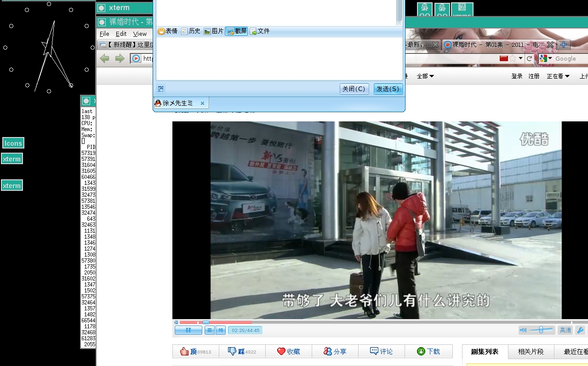
Task: Close the 裸婚时代 第01集 browser tab
Action: click(550, 45)
